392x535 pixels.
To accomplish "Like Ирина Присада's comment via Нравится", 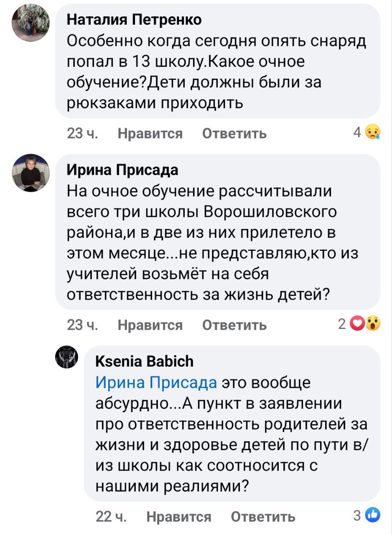I will tap(150, 325).
